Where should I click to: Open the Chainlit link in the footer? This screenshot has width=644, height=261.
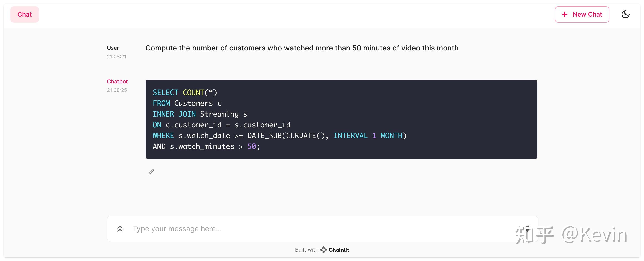coord(339,250)
